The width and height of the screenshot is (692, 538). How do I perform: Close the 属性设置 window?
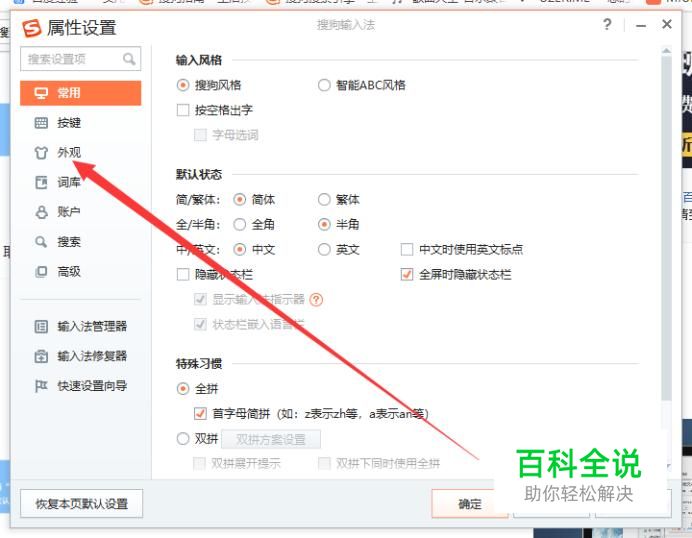667,24
